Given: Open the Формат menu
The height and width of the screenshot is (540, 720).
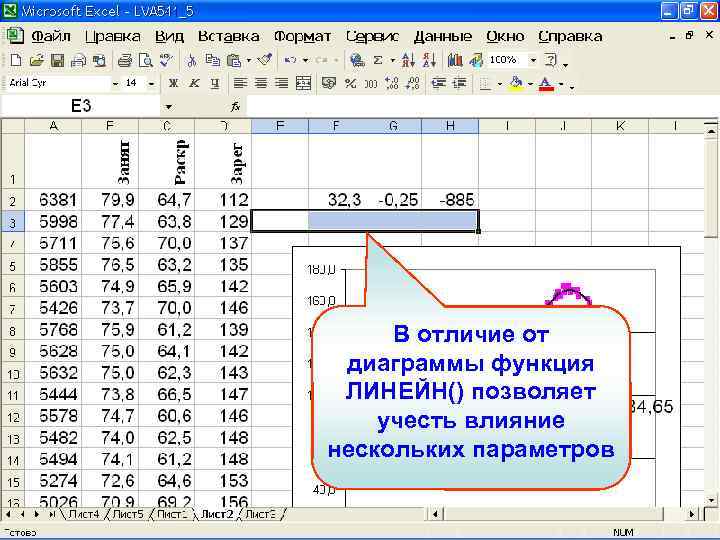Looking at the screenshot, I should [302, 36].
